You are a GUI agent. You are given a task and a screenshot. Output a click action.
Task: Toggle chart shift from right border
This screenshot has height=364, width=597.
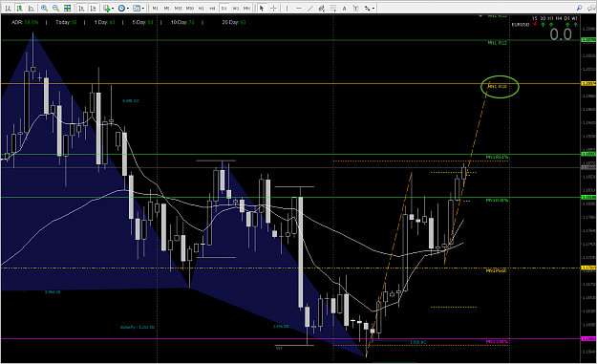click(x=94, y=8)
